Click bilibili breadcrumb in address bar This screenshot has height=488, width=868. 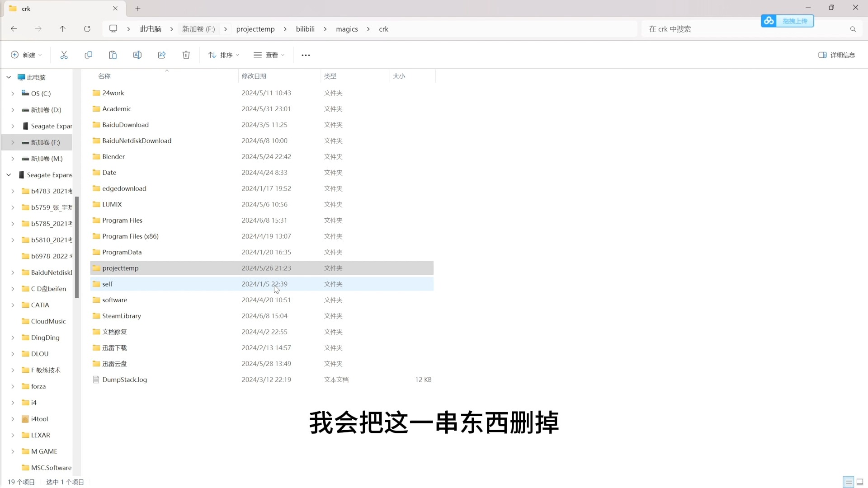pyautogui.click(x=305, y=29)
